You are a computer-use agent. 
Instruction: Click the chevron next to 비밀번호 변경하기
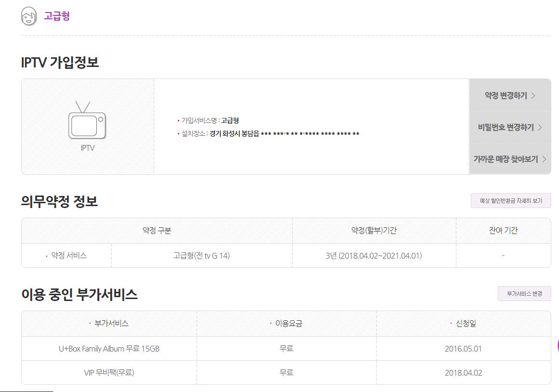[x=540, y=127]
